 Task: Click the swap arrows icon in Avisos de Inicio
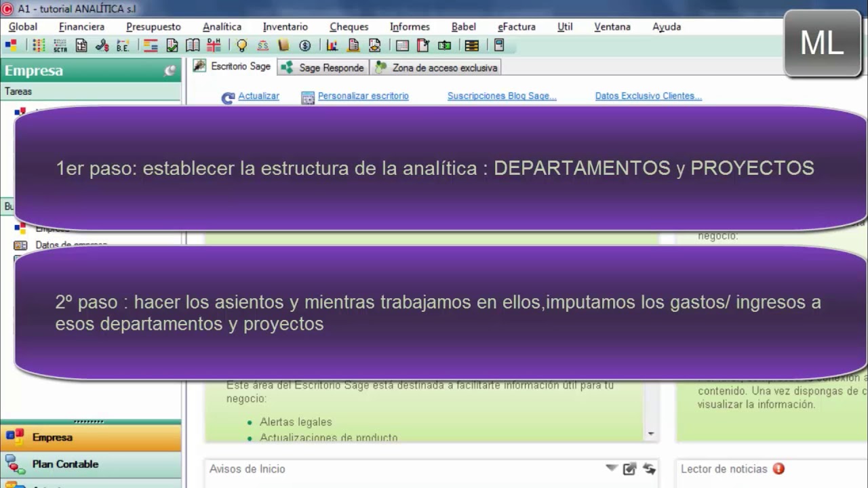pyautogui.click(x=649, y=468)
